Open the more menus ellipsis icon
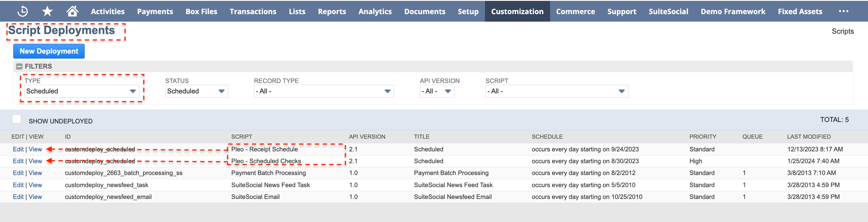The image size is (868, 222). pos(844,11)
